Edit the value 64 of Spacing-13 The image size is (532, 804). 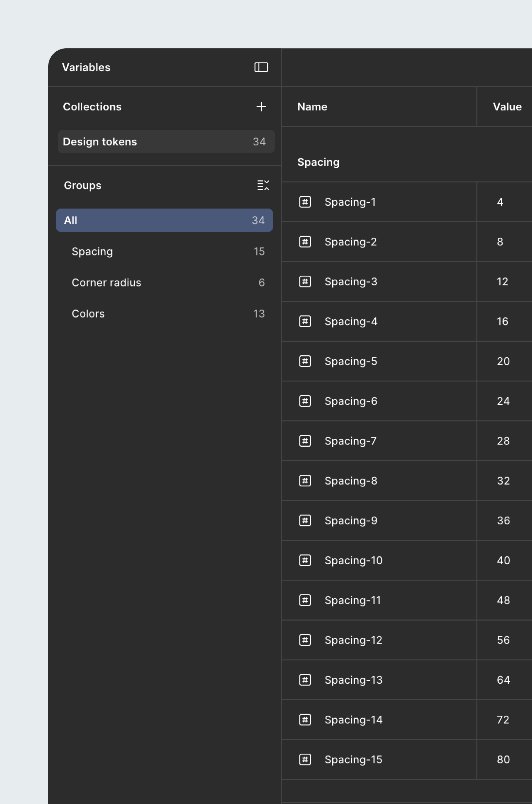coord(503,680)
